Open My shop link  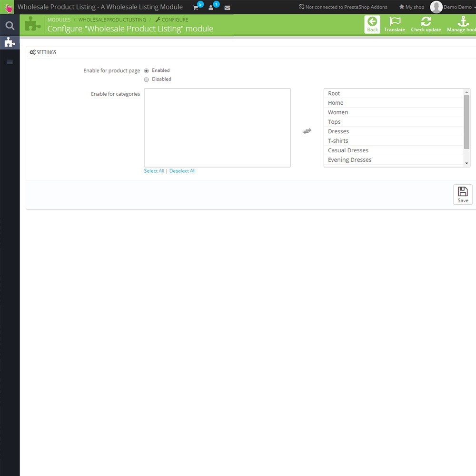(x=411, y=7)
